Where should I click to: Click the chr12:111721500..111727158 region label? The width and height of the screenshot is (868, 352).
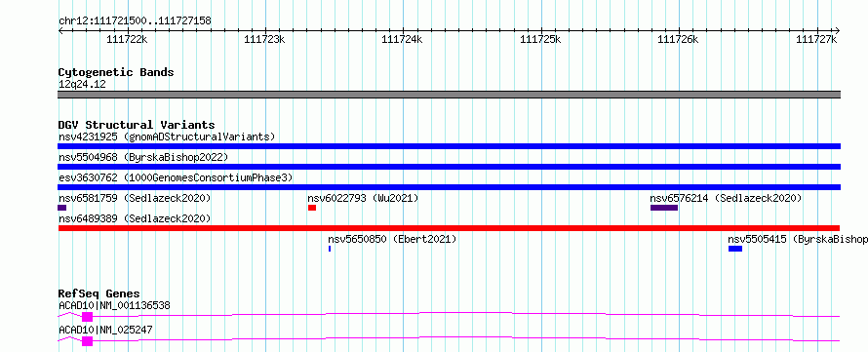pos(135,21)
